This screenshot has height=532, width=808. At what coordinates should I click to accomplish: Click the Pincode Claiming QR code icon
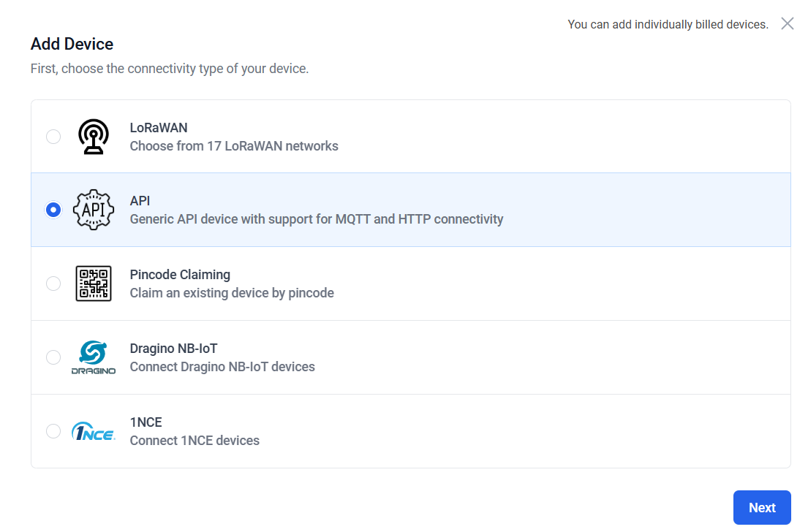tap(94, 284)
